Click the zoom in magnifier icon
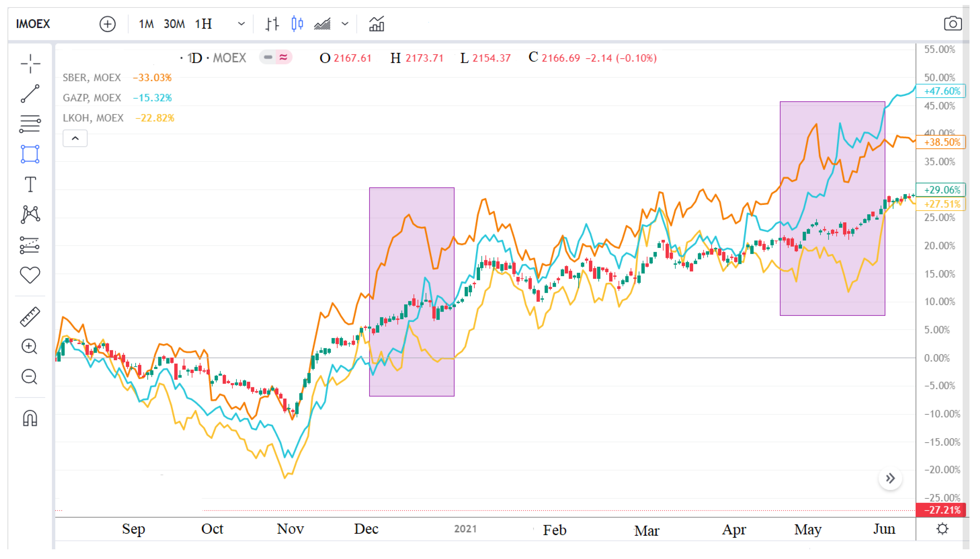This screenshot has height=559, width=980. [x=29, y=347]
